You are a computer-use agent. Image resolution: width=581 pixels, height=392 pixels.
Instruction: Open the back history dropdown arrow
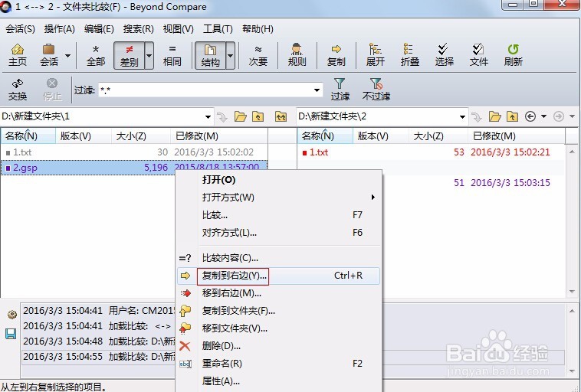click(x=543, y=116)
